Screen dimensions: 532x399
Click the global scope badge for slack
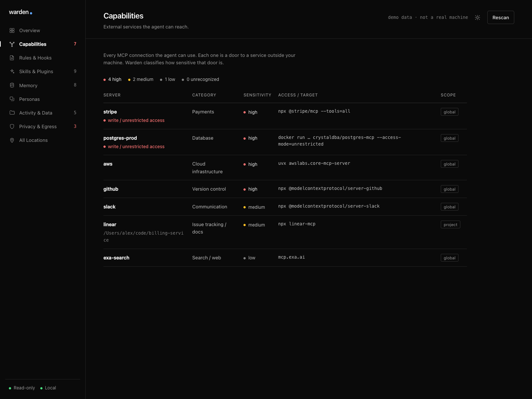pos(450,207)
